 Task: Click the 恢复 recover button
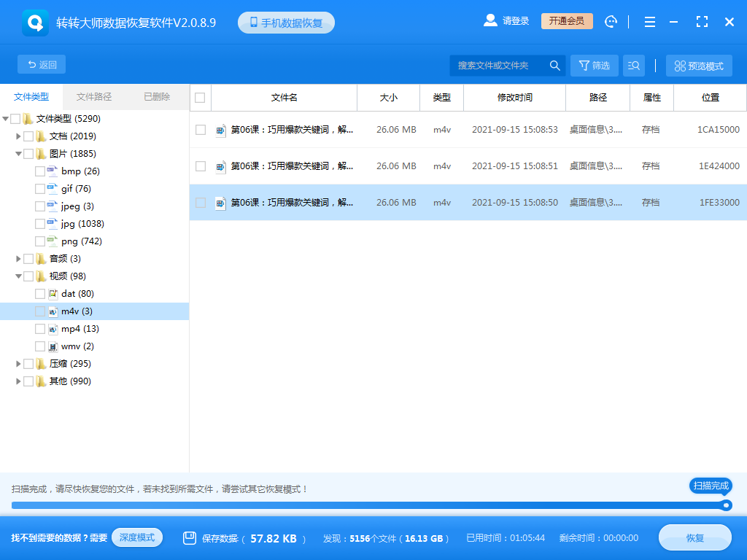[x=694, y=537]
